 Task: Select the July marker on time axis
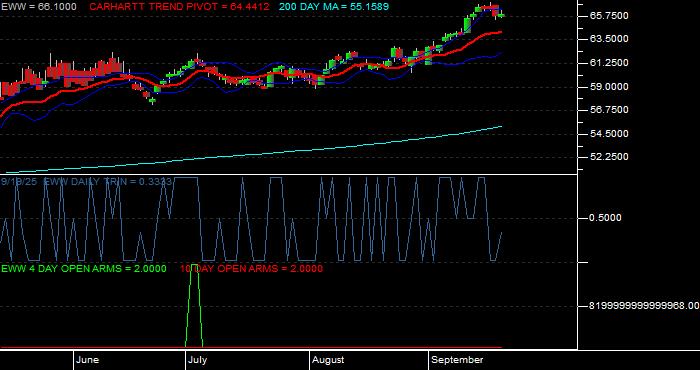(x=197, y=360)
